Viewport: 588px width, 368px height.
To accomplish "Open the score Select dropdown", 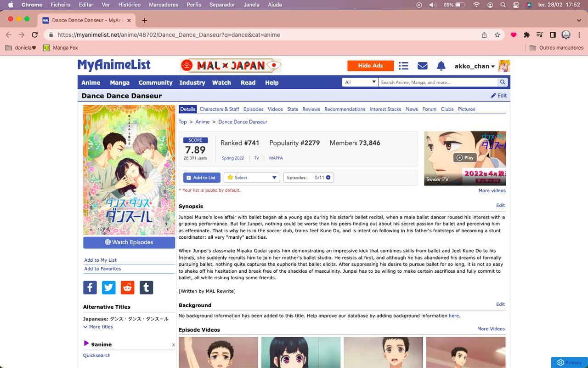I will (x=252, y=178).
